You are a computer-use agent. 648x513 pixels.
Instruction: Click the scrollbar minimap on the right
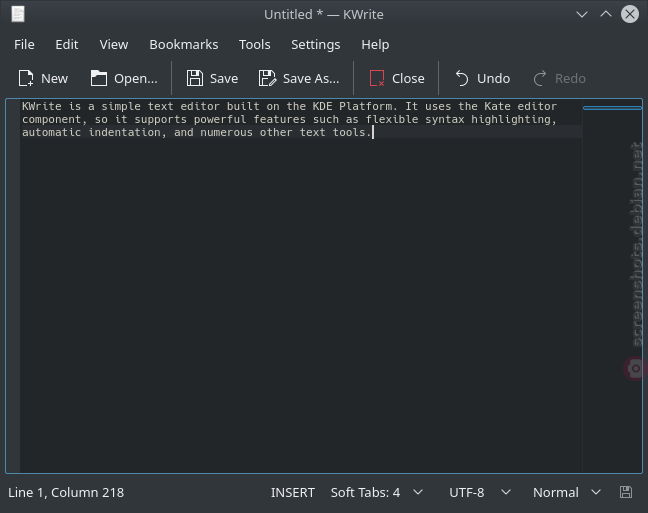[x=612, y=285]
